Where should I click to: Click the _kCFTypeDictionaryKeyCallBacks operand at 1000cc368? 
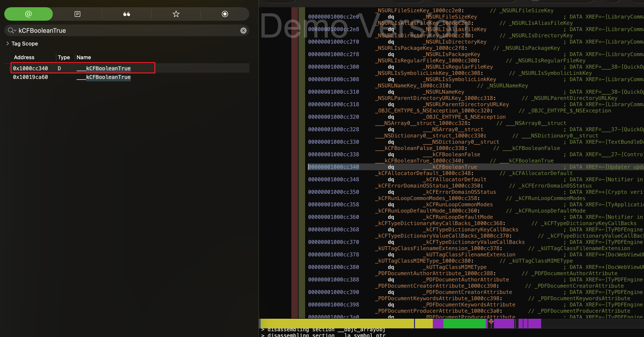(471, 230)
